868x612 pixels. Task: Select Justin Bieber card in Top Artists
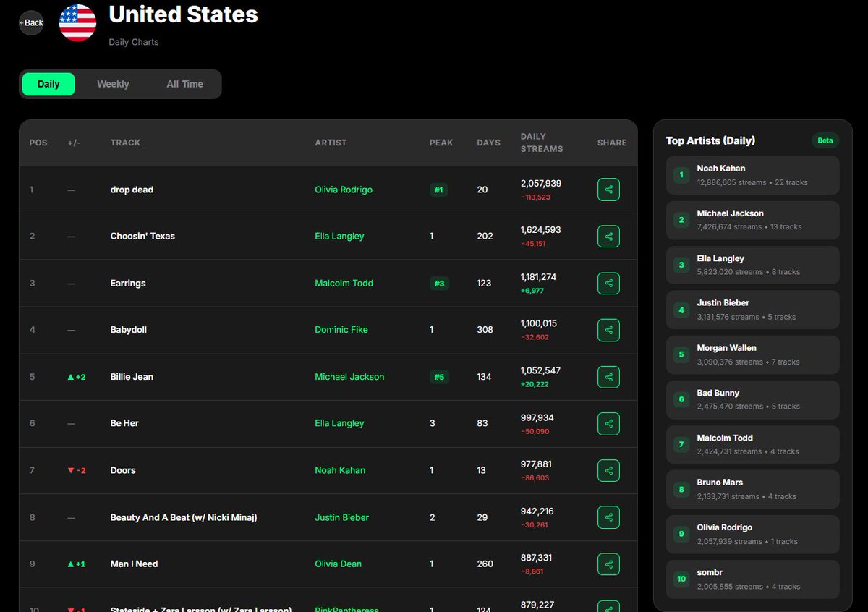[752, 310]
